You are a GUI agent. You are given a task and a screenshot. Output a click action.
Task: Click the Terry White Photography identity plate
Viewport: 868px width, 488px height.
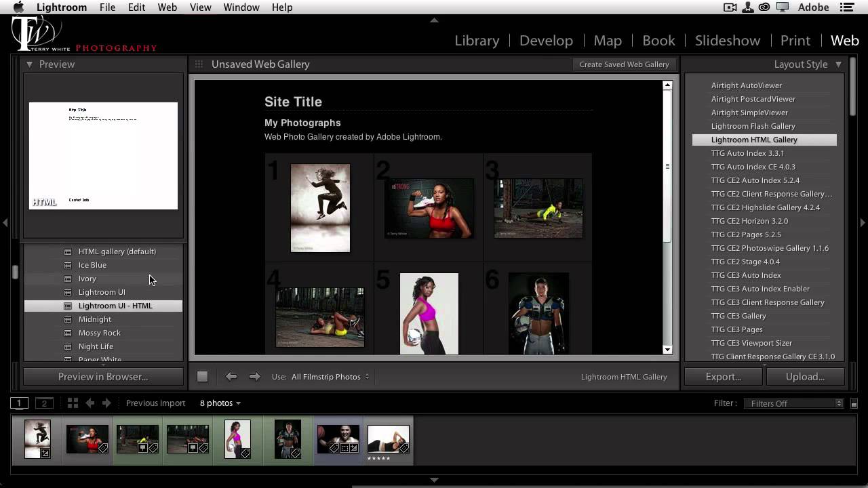tap(84, 35)
